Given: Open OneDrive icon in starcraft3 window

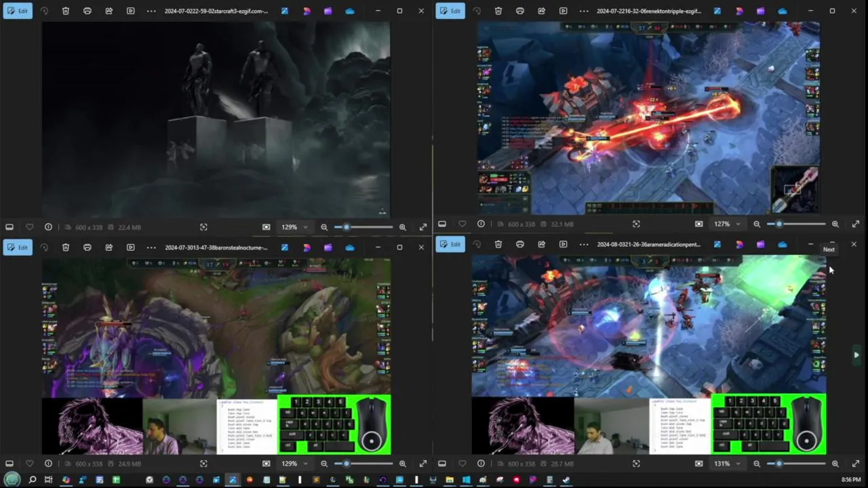Looking at the screenshot, I should click(x=350, y=11).
